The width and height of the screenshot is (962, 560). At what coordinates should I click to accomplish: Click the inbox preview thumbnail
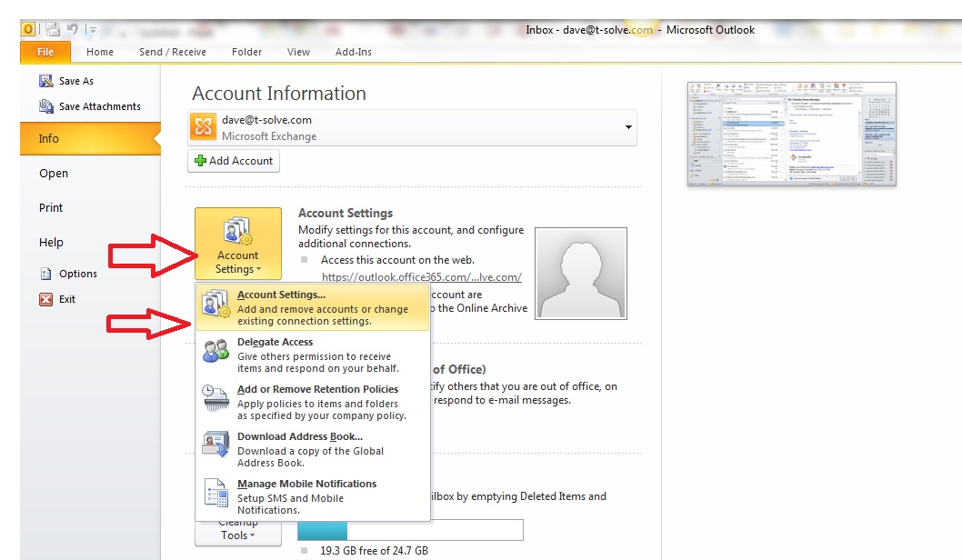[791, 134]
